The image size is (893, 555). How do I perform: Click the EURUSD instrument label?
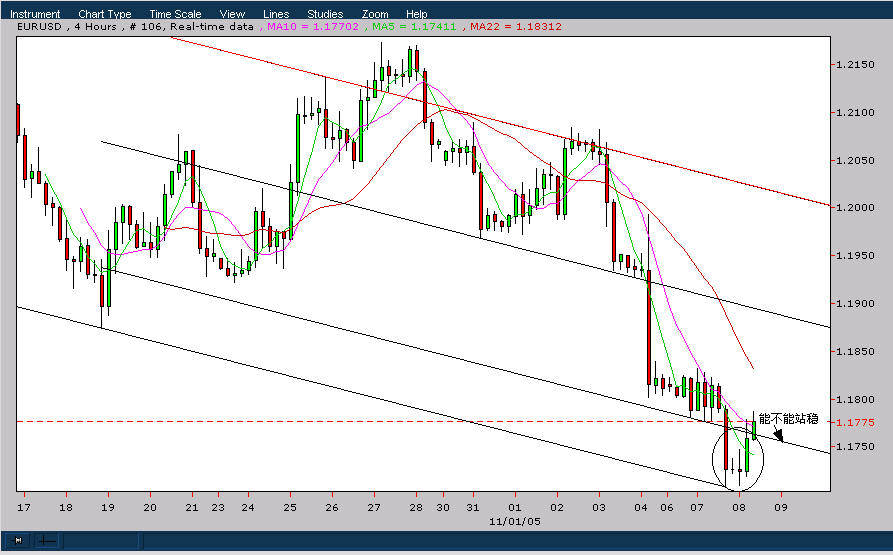click(39, 26)
